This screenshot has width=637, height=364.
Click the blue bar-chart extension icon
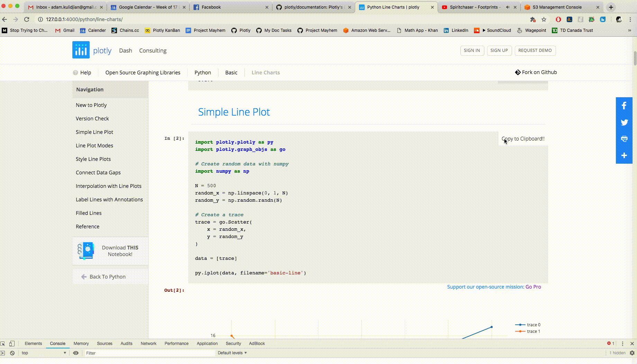click(569, 19)
